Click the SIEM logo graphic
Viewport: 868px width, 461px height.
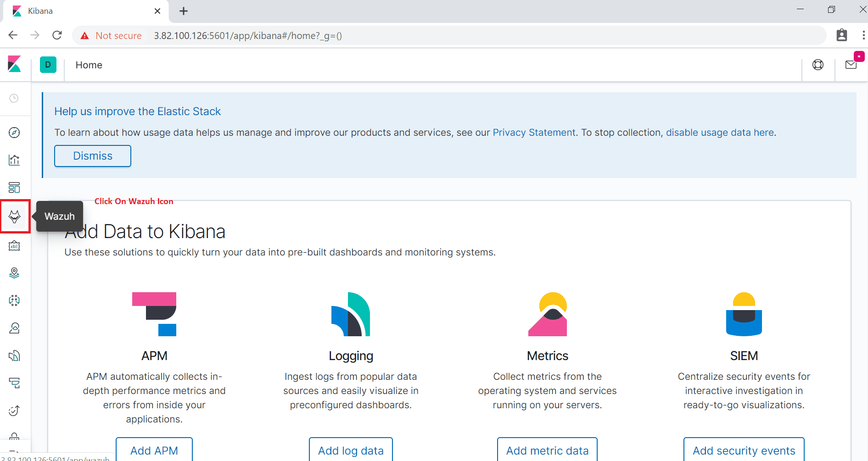tap(744, 314)
